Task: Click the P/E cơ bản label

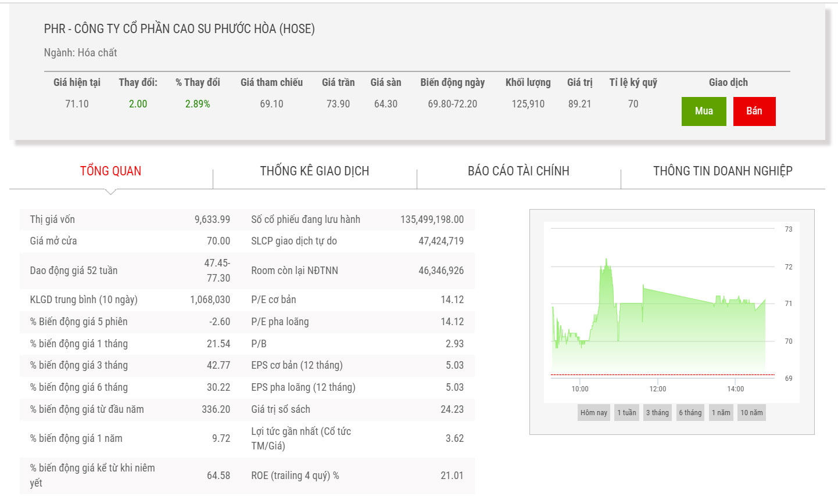Action: click(273, 300)
